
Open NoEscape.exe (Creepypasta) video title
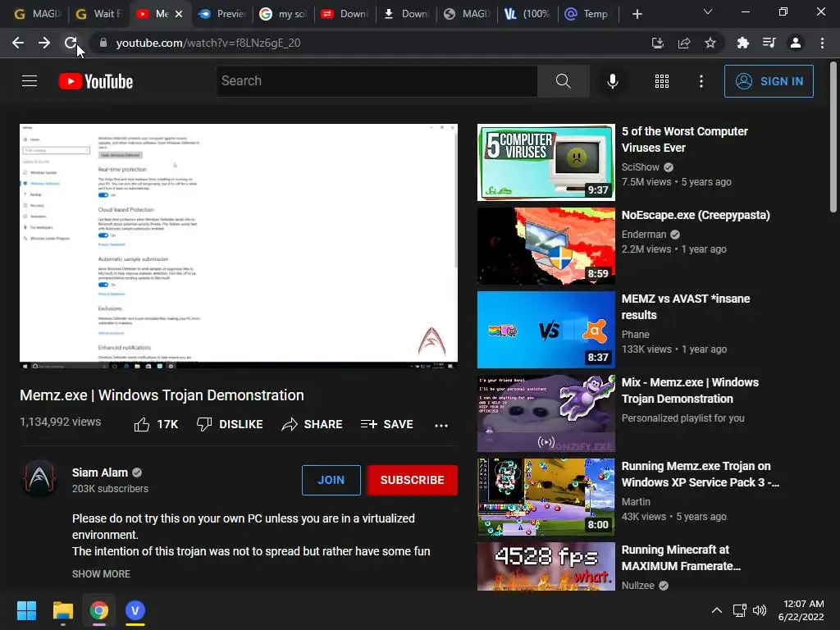click(x=696, y=216)
